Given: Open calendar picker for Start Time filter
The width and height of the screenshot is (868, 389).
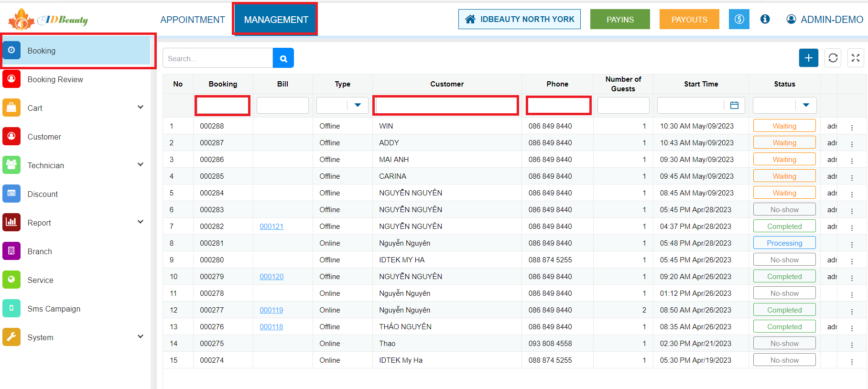Looking at the screenshot, I should click(735, 105).
